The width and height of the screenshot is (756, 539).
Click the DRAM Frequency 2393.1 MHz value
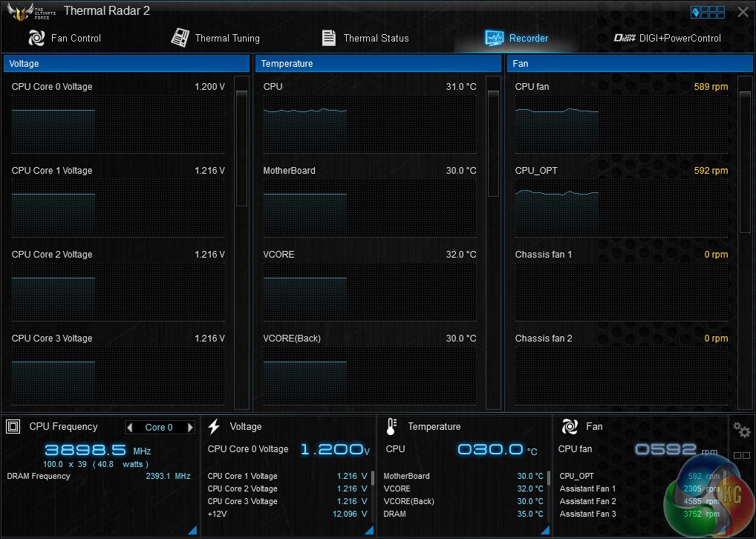(x=168, y=477)
